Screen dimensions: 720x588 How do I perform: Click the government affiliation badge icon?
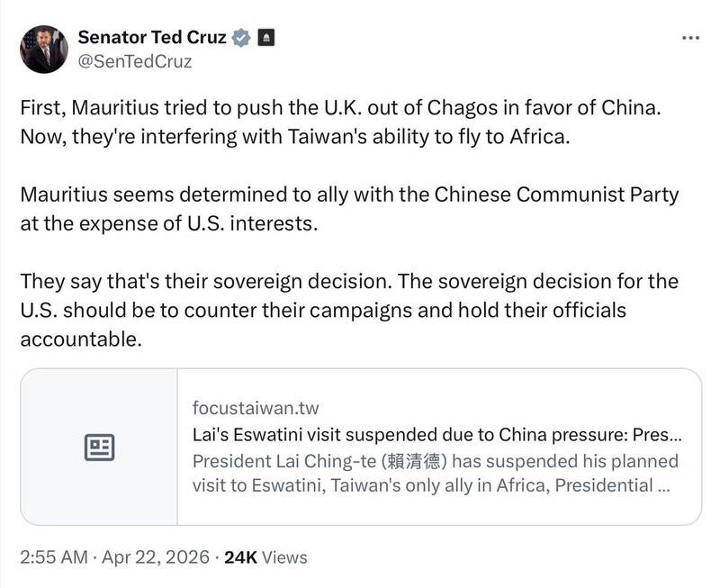266,38
